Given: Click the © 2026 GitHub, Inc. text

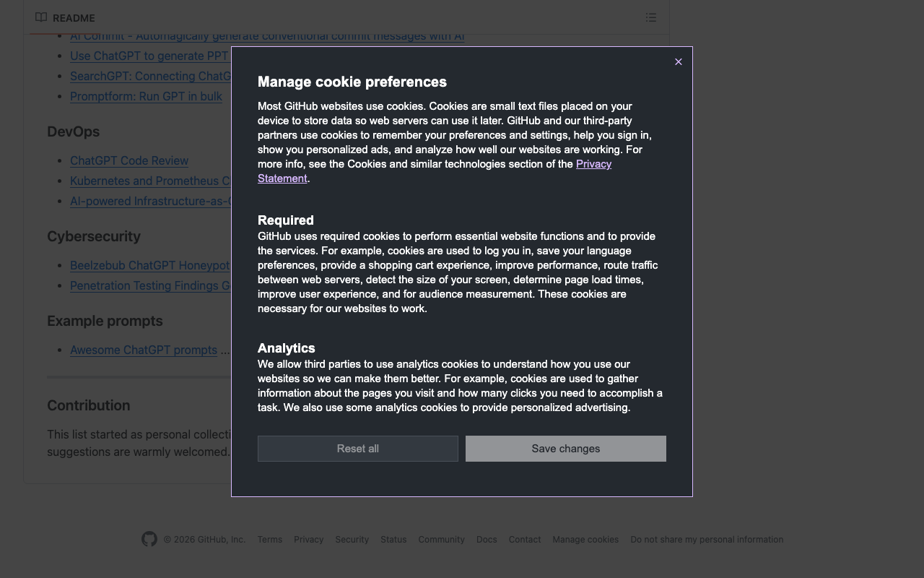Looking at the screenshot, I should [204, 540].
